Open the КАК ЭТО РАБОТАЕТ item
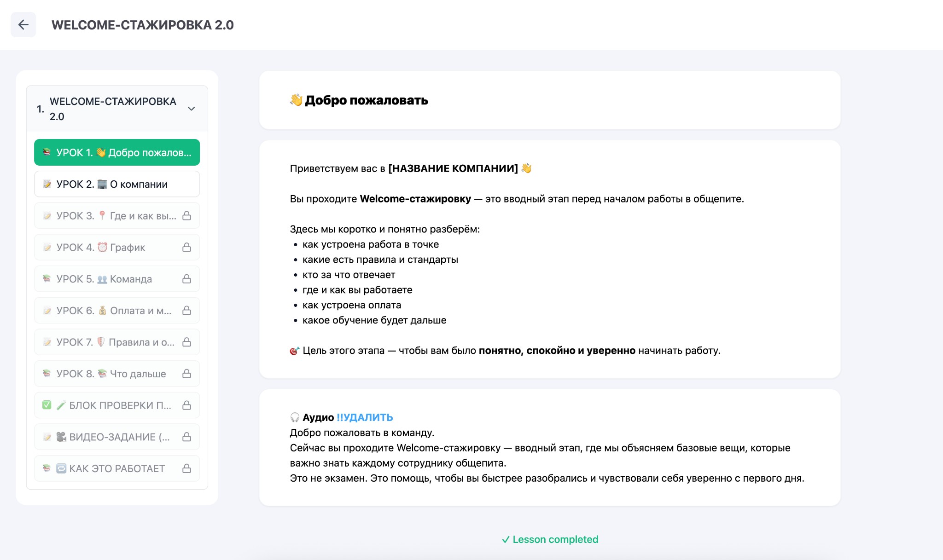The image size is (943, 560). pyautogui.click(x=117, y=468)
